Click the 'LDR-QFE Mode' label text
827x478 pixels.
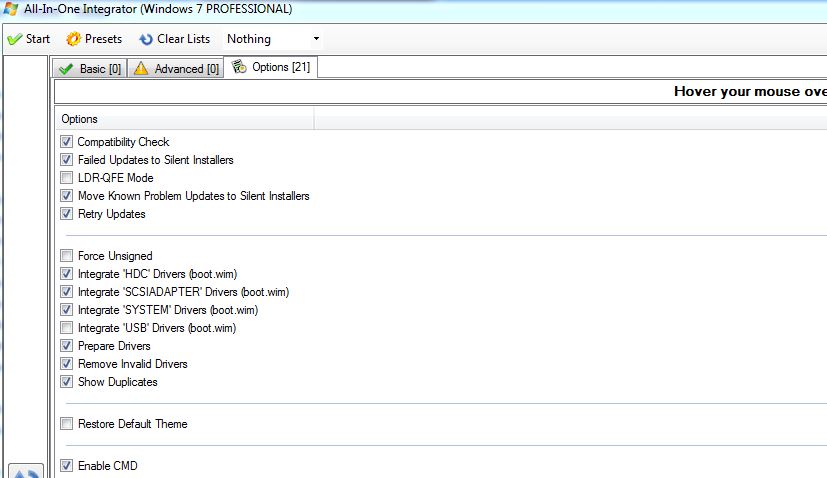click(x=116, y=178)
